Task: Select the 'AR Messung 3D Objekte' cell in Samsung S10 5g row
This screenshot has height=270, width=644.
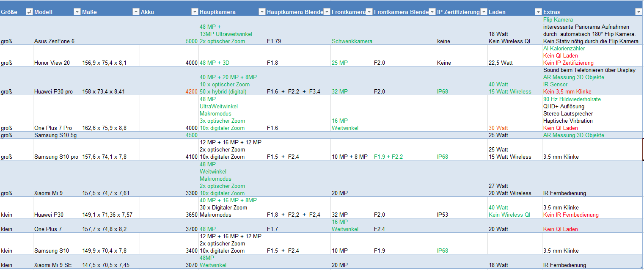Action: [x=592, y=135]
